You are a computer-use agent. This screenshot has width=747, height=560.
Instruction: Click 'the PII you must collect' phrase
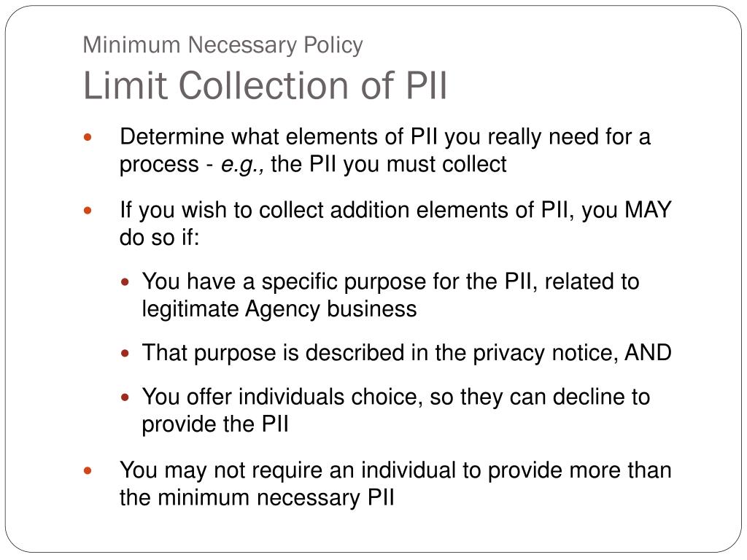coord(389,164)
